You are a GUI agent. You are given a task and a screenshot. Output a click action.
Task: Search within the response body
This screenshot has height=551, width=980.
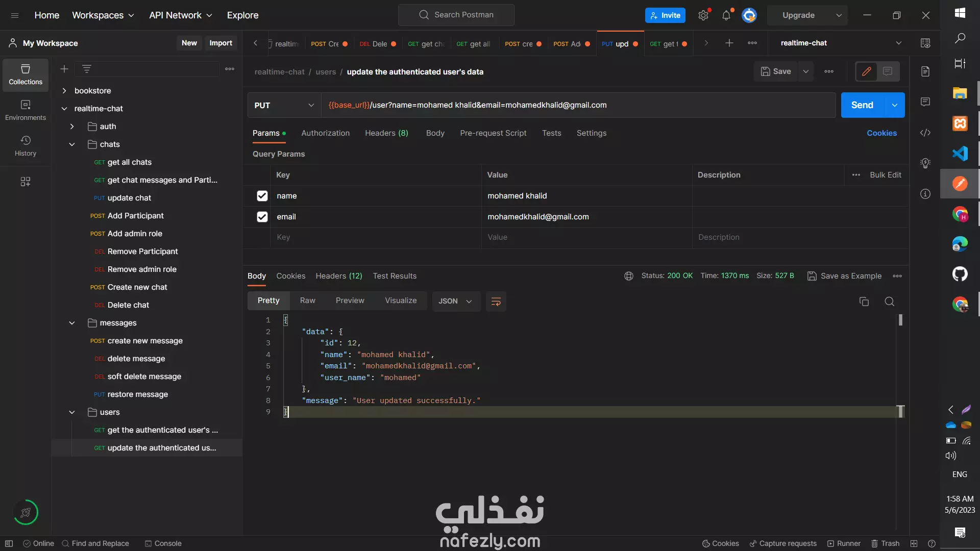pyautogui.click(x=889, y=302)
